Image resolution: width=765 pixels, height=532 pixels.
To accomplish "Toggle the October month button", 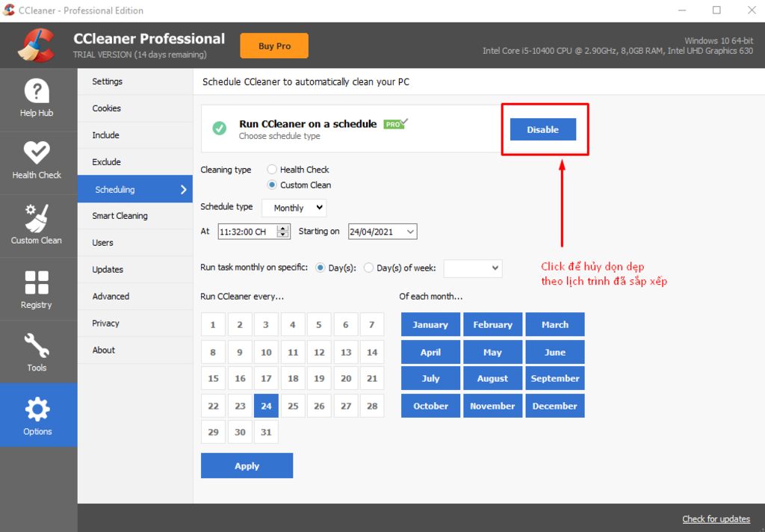I will tap(430, 406).
